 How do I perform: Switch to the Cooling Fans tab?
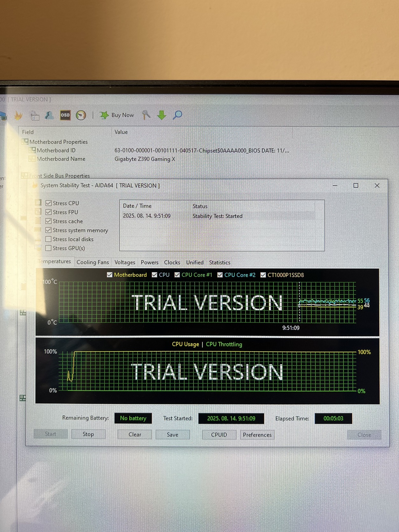pyautogui.click(x=93, y=262)
